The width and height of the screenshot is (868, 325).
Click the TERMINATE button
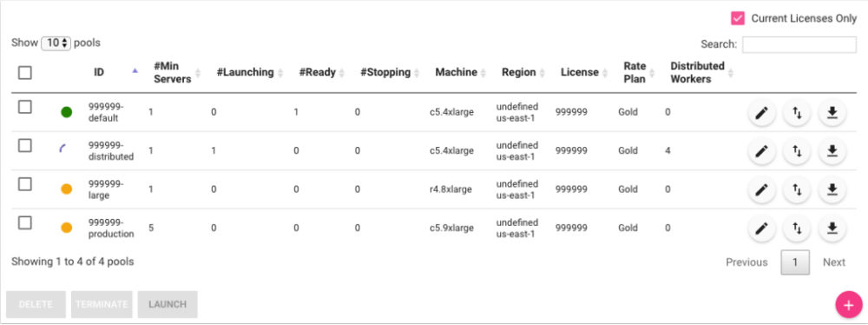pyautogui.click(x=102, y=304)
